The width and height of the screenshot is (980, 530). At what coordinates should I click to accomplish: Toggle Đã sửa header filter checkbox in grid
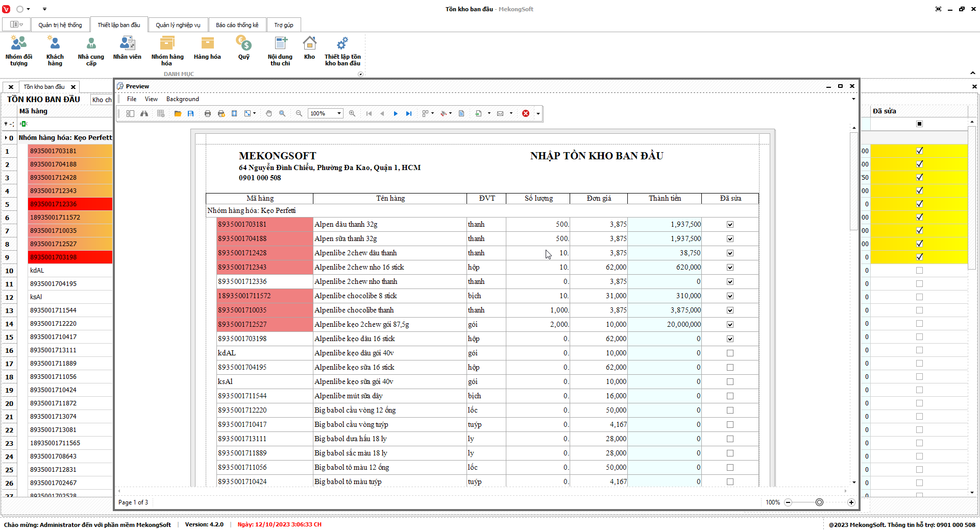click(x=919, y=124)
